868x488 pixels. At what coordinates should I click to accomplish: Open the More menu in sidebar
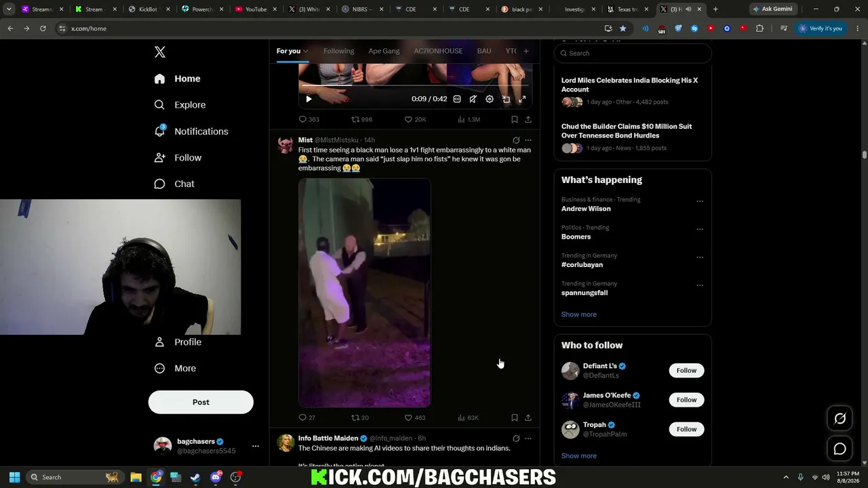click(x=175, y=369)
